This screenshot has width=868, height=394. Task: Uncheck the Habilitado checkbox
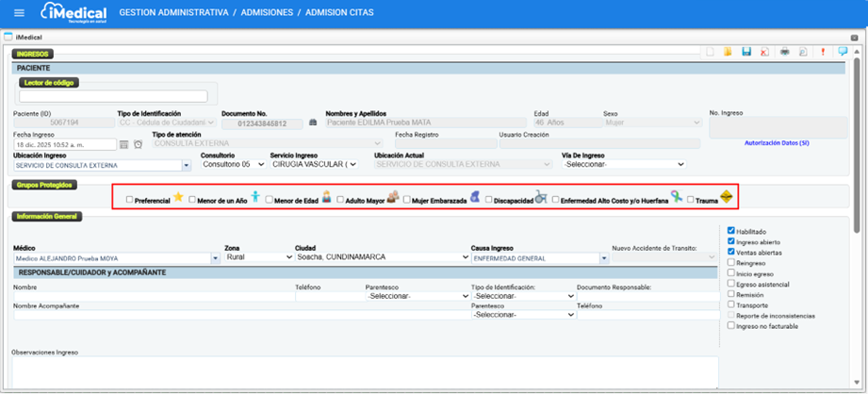pos(731,231)
